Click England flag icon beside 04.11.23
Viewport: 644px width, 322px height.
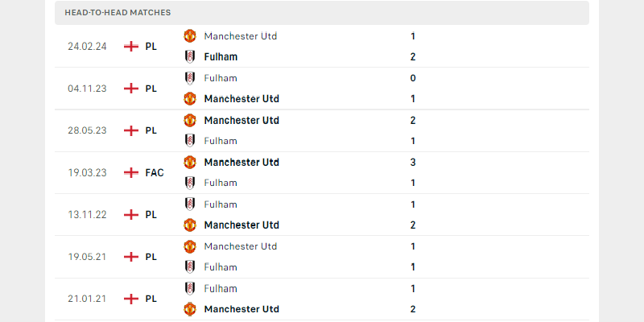pos(131,89)
